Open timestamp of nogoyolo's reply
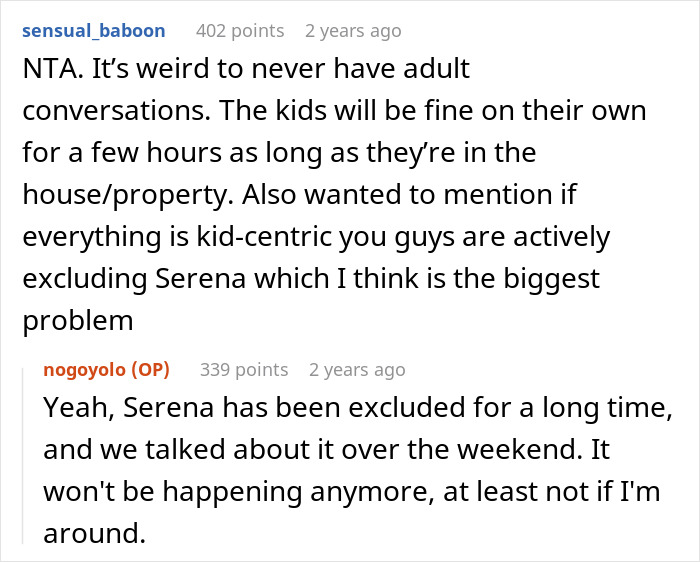The image size is (700, 562). pyautogui.click(x=357, y=370)
